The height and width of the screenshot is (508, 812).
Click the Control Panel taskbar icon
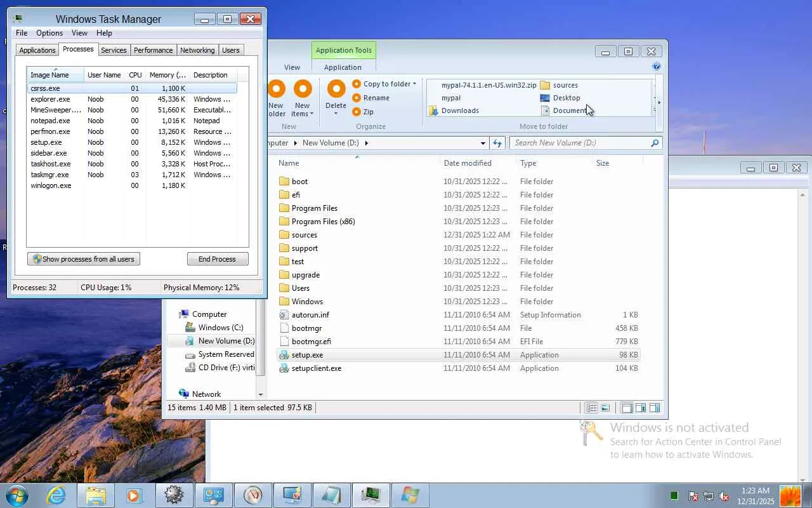[x=213, y=495]
